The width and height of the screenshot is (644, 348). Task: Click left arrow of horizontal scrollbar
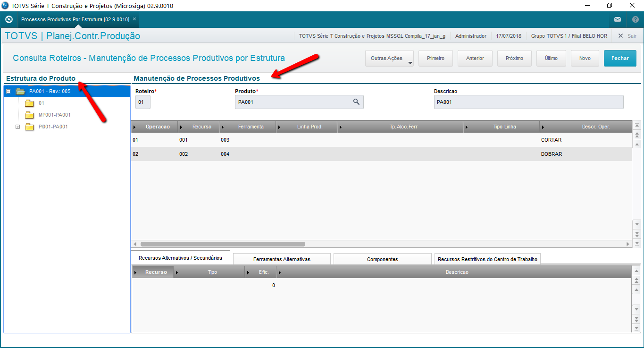pyautogui.click(x=135, y=244)
